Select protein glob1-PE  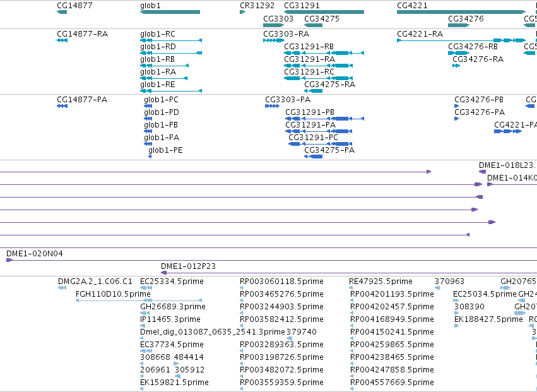150,157
